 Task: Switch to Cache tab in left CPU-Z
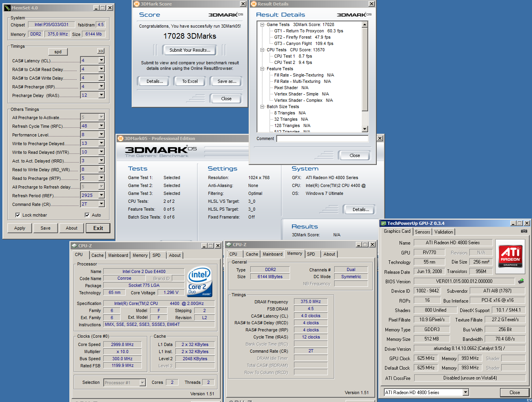coord(97,255)
